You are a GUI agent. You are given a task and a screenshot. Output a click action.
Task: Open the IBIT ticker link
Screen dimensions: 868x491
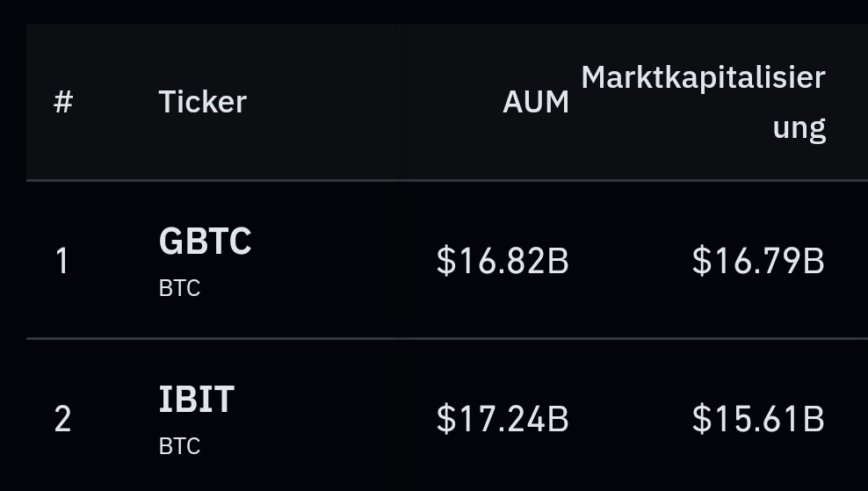(196, 400)
